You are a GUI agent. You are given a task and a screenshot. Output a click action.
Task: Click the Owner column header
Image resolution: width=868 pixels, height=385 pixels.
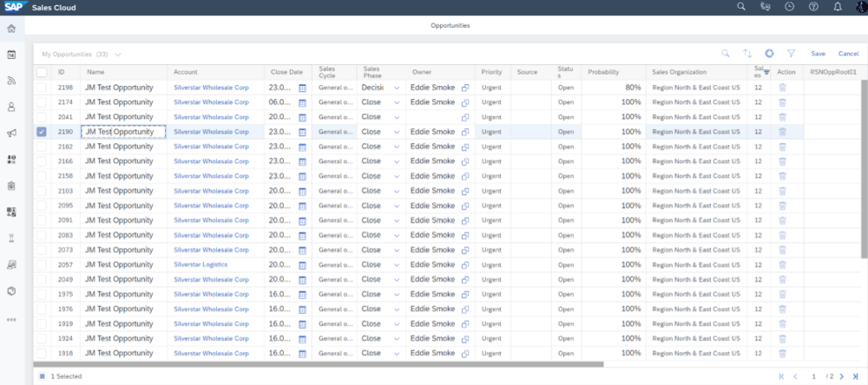pos(440,73)
